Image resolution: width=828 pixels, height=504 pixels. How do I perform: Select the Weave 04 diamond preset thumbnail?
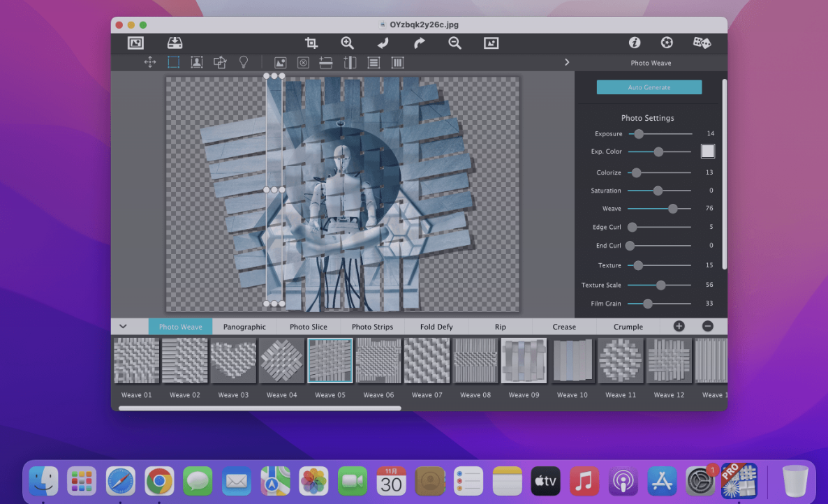point(281,360)
